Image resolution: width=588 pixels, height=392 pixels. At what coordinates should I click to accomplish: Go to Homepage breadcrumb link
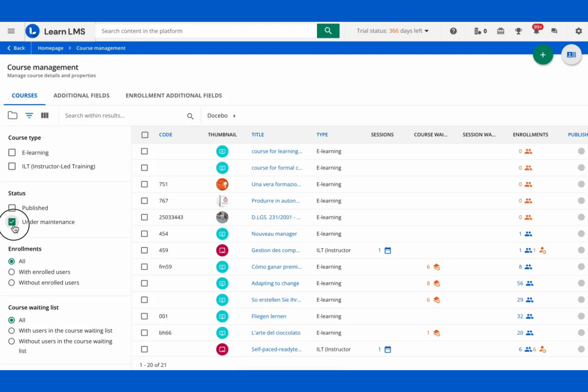(x=50, y=48)
